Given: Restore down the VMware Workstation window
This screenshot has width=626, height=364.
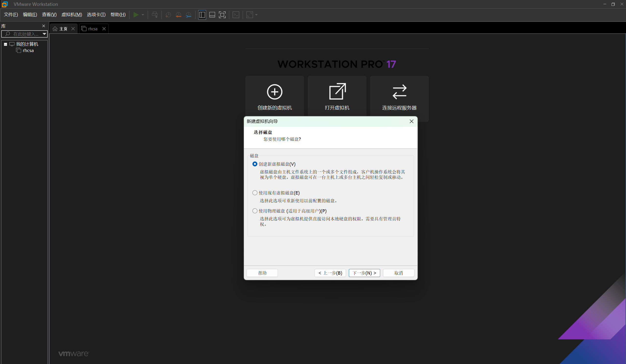Looking at the screenshot, I should click(613, 4).
